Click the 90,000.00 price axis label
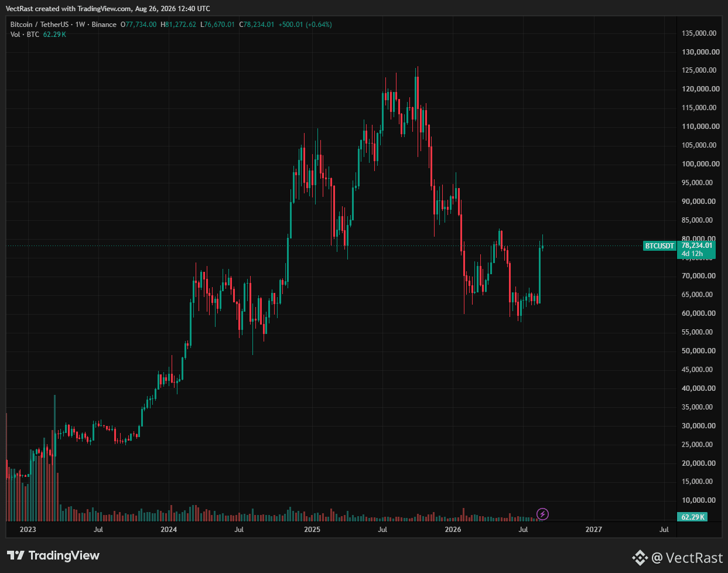Image resolution: width=728 pixels, height=573 pixels. tap(699, 202)
